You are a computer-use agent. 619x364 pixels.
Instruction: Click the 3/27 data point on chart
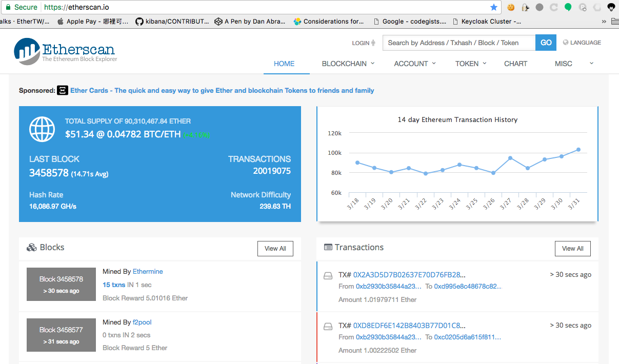pyautogui.click(x=510, y=158)
